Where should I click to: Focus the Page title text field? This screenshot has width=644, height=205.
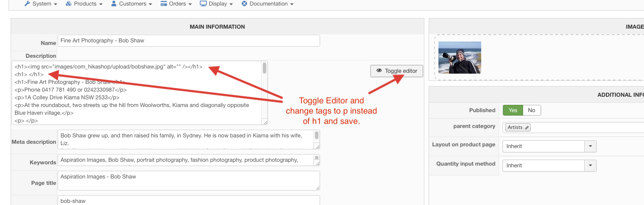188,181
